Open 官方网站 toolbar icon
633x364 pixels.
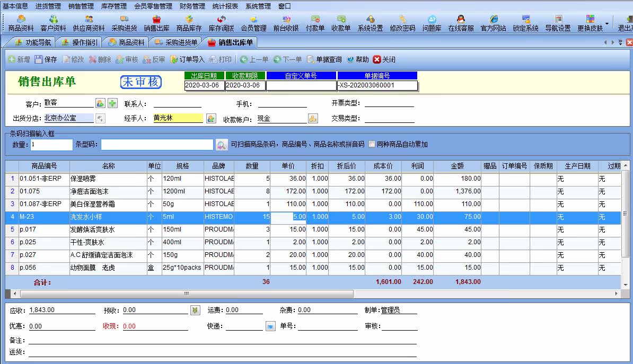point(494,23)
